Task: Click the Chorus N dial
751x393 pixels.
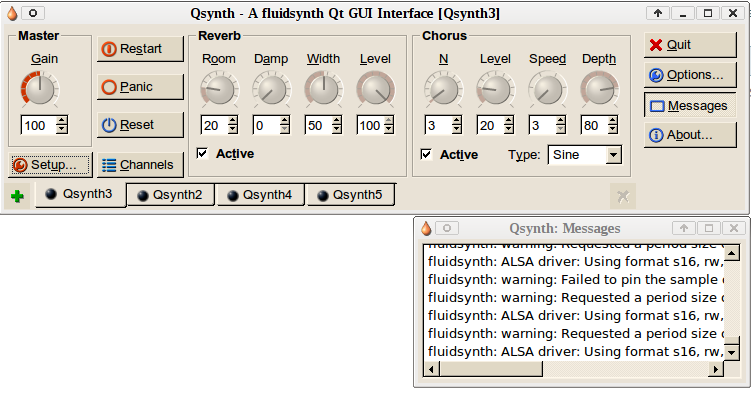Action: tap(444, 89)
